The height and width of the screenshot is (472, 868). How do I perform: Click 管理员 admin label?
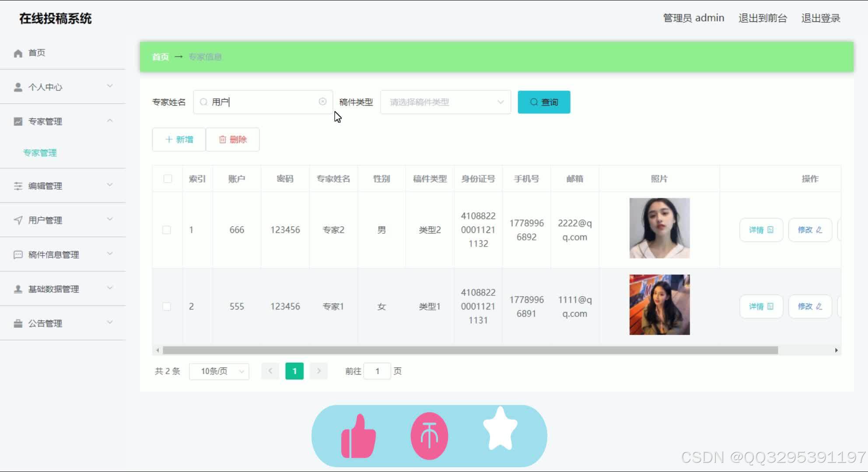[x=693, y=18]
